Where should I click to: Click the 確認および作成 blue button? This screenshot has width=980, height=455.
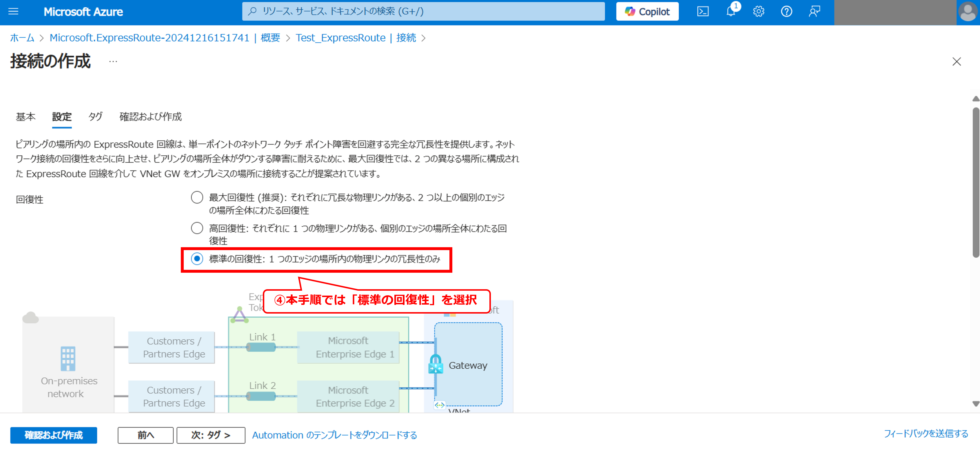(54, 435)
